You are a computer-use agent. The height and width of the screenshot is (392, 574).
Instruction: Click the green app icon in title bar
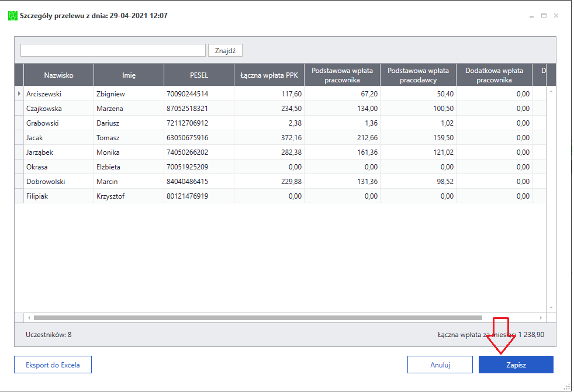coord(13,16)
